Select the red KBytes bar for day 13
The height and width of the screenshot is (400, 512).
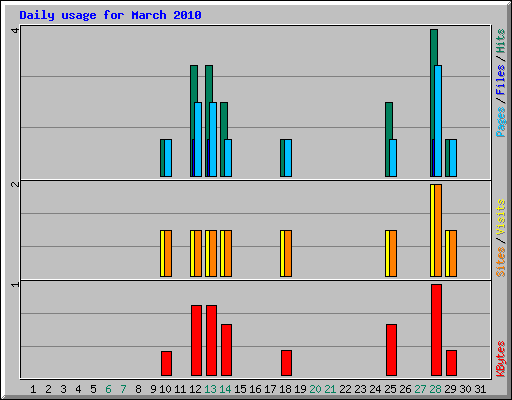click(211, 340)
